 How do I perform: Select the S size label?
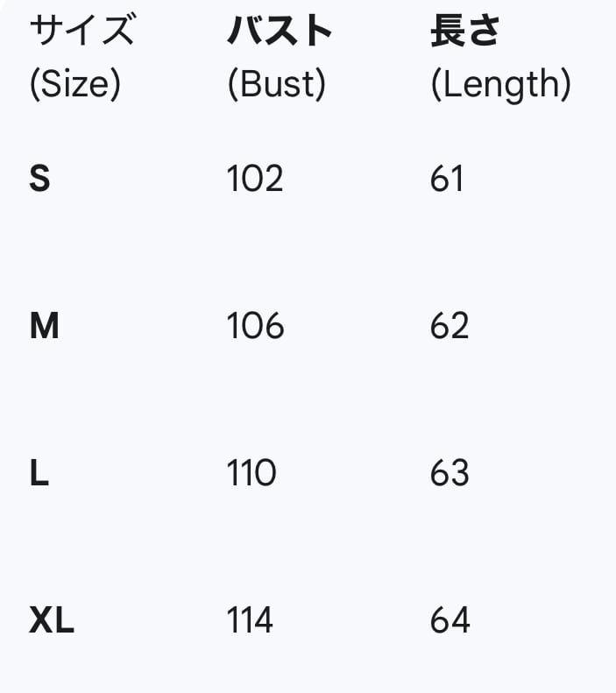40,180
